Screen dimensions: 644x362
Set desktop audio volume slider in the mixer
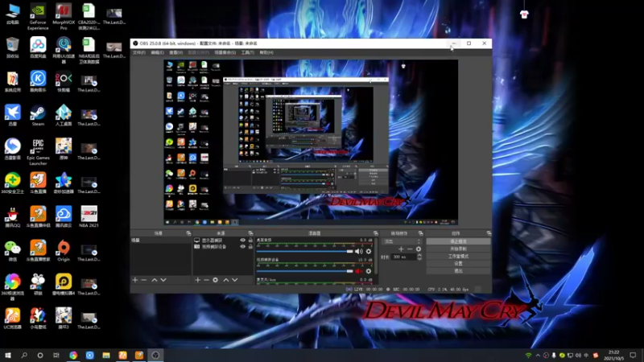(x=304, y=251)
